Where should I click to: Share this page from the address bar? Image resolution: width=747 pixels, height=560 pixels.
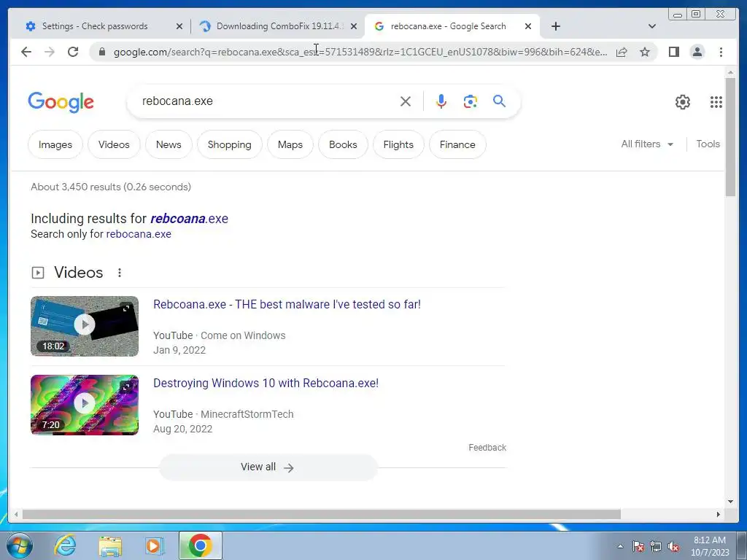622,52
